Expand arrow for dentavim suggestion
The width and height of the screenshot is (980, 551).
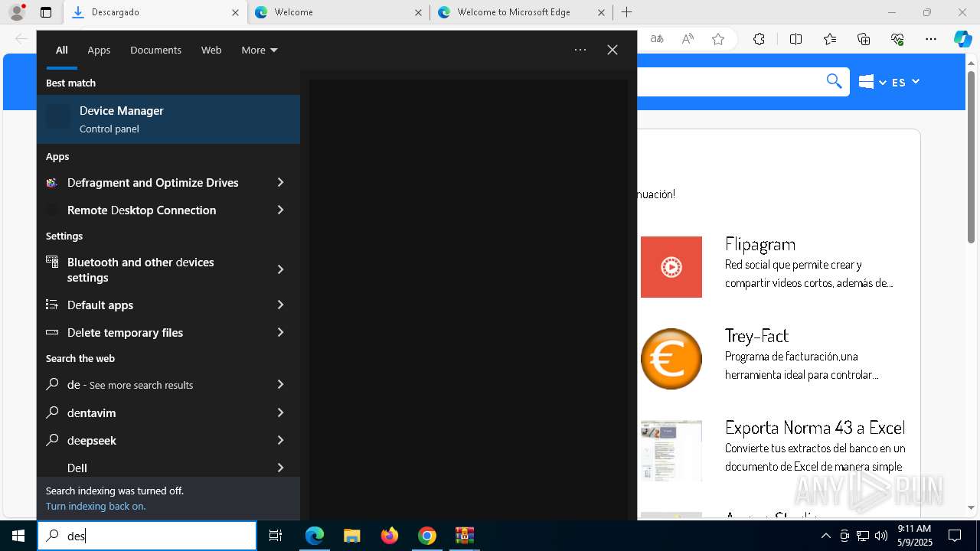(x=280, y=413)
